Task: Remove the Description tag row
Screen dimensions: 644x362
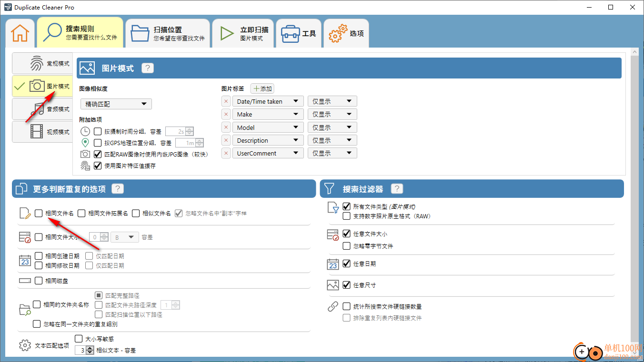Action: pyautogui.click(x=226, y=140)
